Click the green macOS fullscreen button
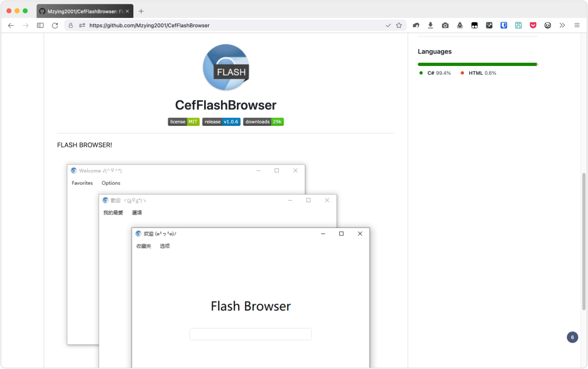 [25, 11]
